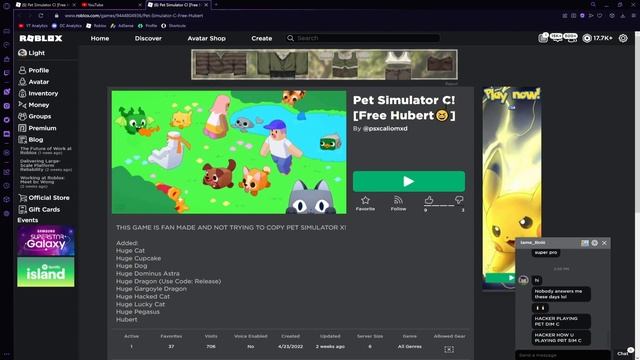Open the browser downloads icon in toolbar
This screenshot has height=360, width=640.
click(623, 16)
